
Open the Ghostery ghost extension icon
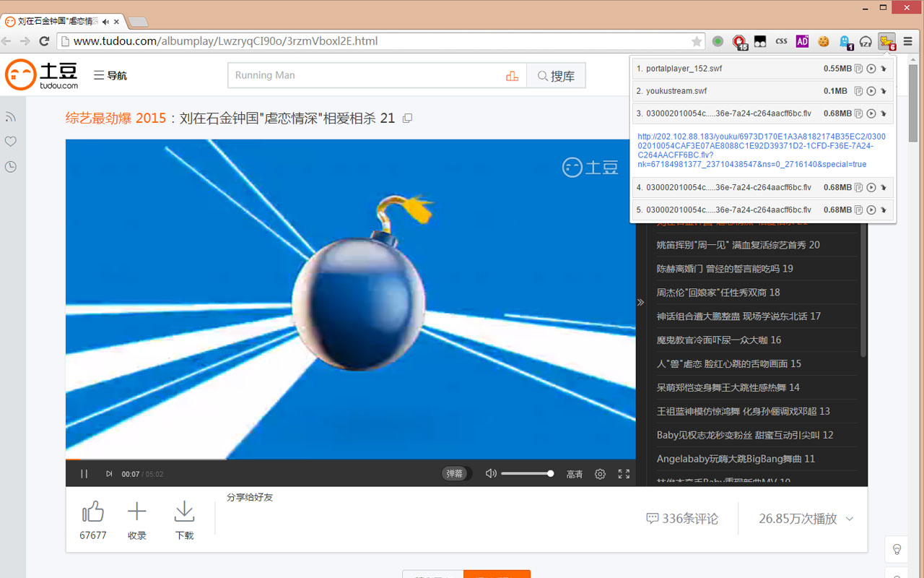[x=845, y=42]
